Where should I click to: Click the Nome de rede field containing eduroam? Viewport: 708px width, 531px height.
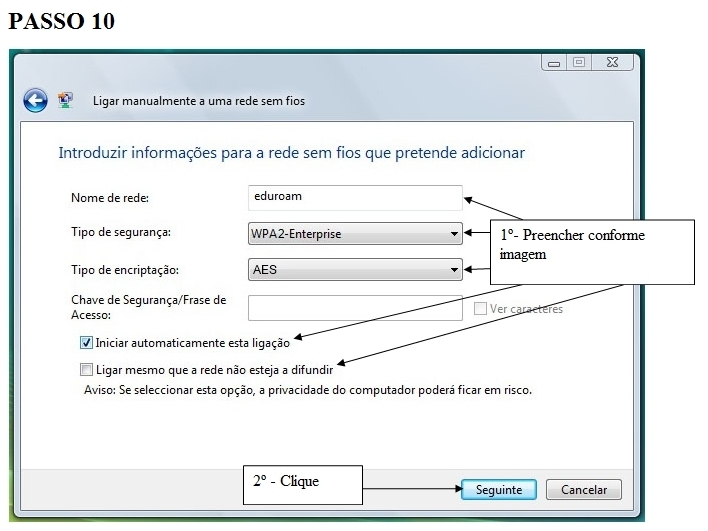355,197
